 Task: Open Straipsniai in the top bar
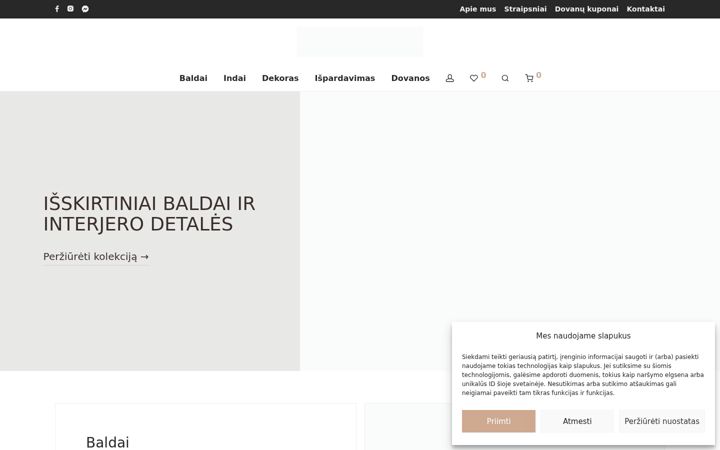pos(525,9)
